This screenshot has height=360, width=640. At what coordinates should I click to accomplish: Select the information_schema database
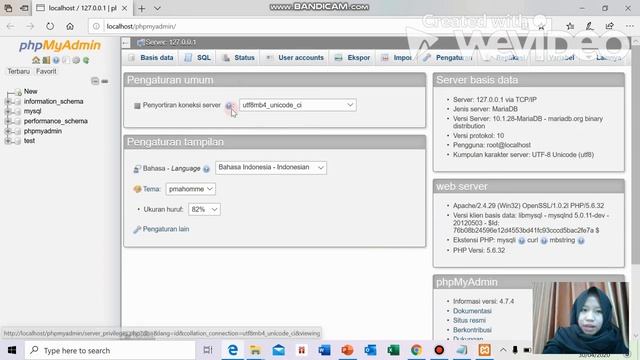[x=53, y=102]
